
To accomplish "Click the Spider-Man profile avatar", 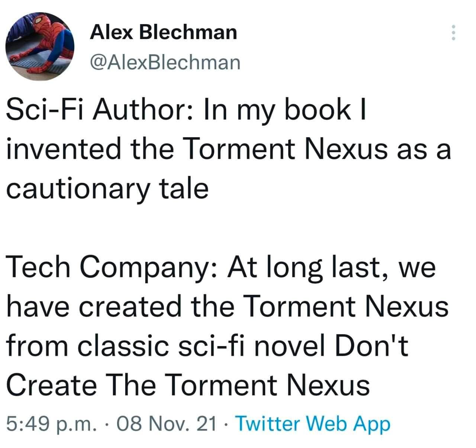I will point(40,46).
